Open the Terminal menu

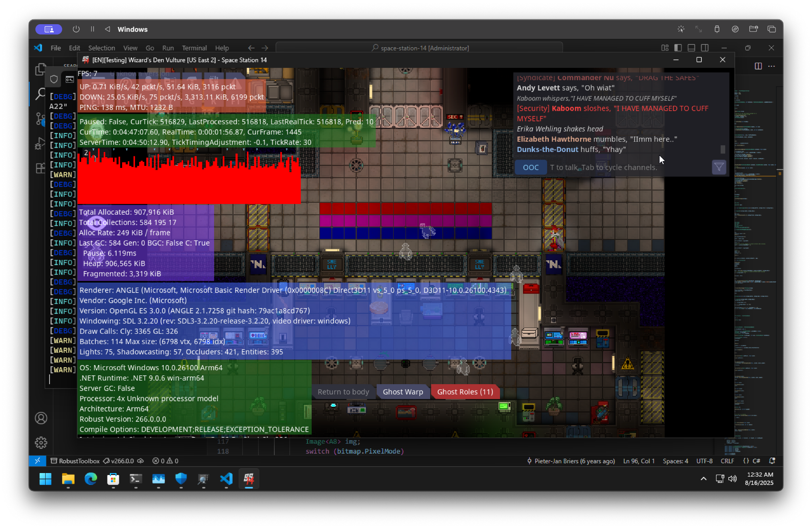coord(194,48)
